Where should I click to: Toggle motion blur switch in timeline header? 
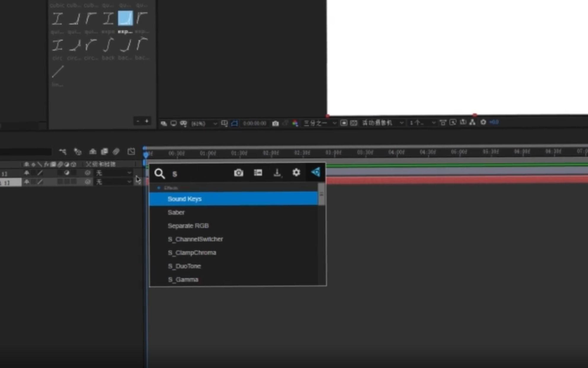tap(116, 152)
